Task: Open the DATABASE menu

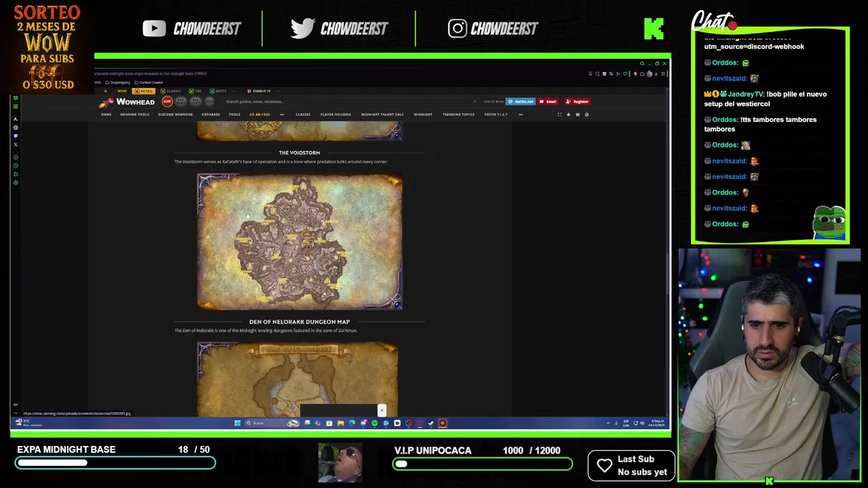Action: [x=210, y=115]
